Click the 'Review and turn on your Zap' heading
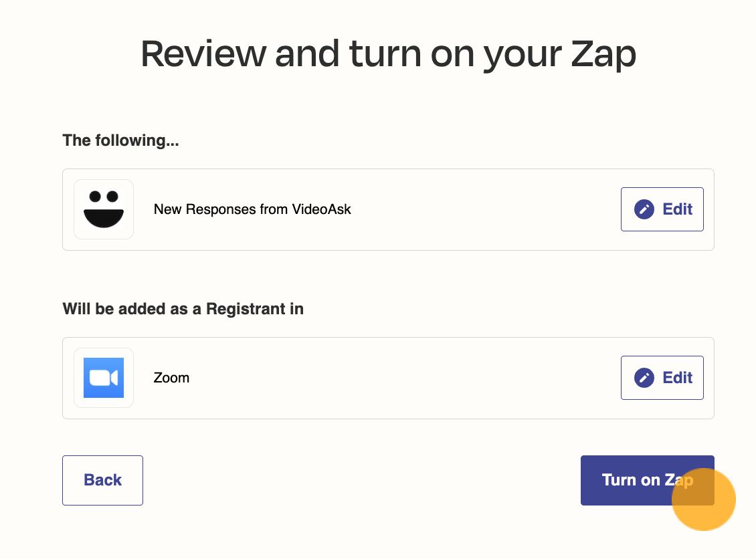The width and height of the screenshot is (756, 559). pos(388,54)
